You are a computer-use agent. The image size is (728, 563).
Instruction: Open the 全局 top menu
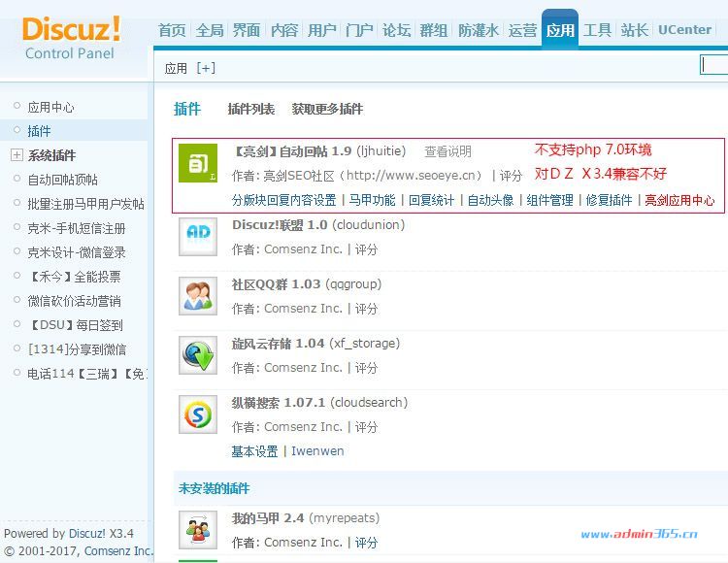210,30
